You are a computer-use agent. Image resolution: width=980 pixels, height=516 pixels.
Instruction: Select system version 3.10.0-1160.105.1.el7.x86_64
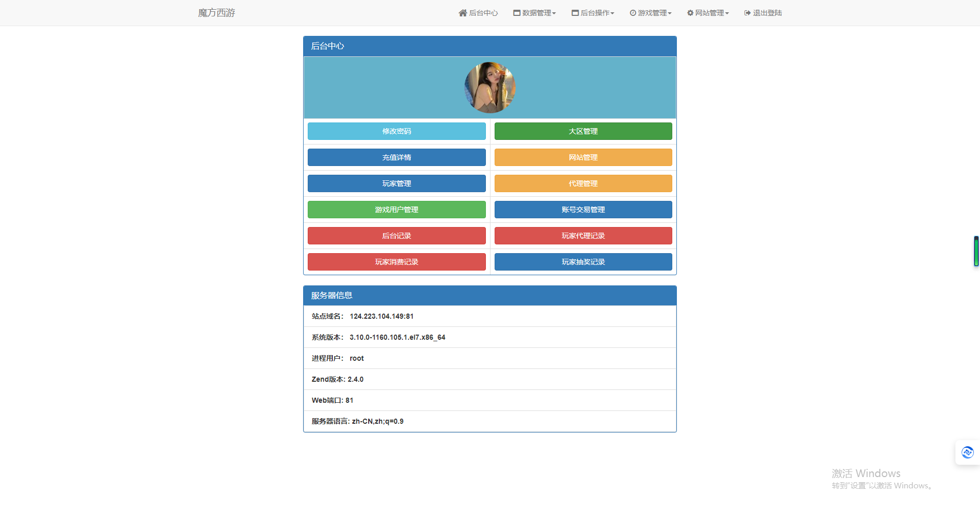(x=397, y=337)
